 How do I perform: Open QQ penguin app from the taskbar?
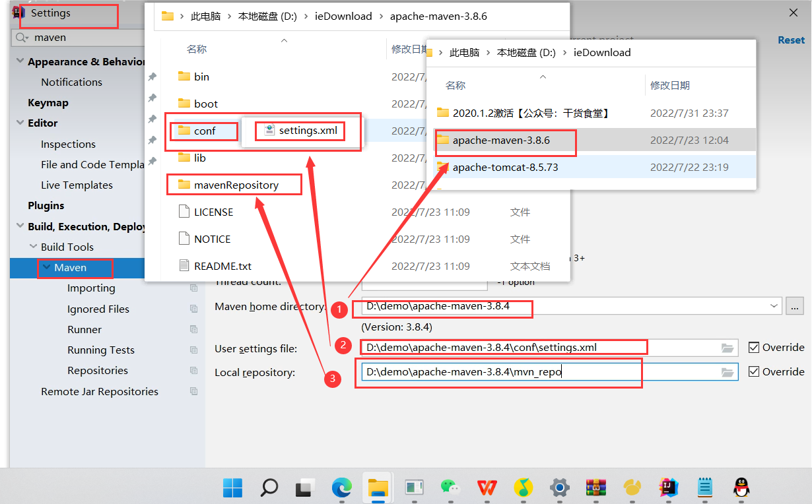pyautogui.click(x=741, y=488)
